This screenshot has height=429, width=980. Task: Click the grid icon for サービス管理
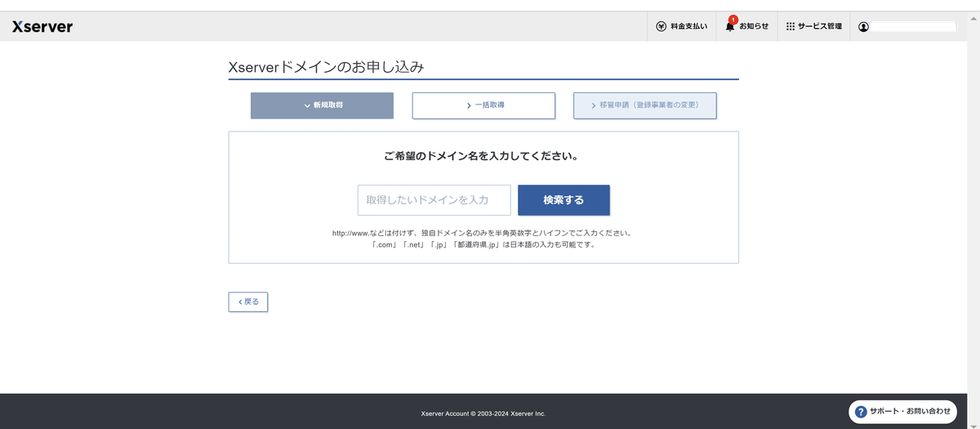click(x=791, y=26)
